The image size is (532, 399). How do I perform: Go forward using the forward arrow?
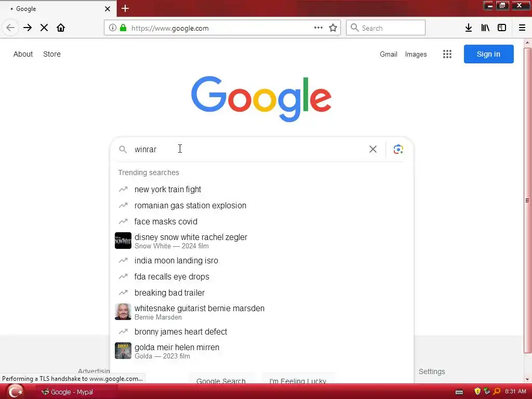click(28, 28)
